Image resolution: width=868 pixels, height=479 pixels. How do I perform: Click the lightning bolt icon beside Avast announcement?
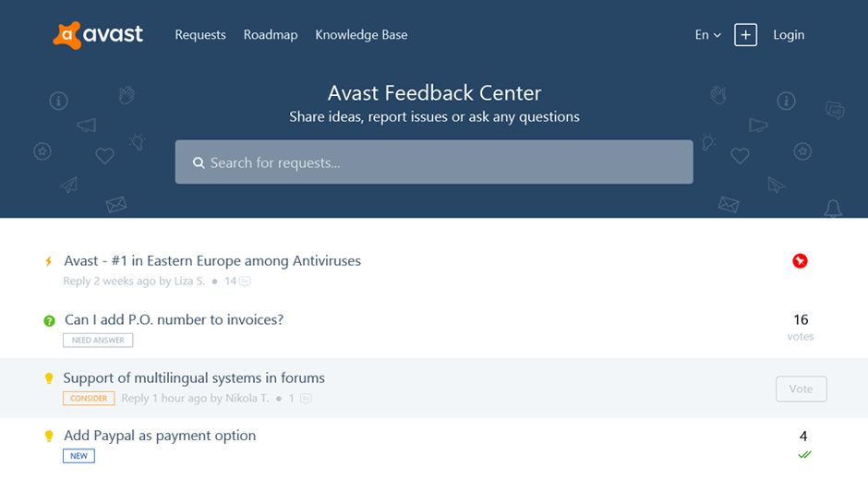50,262
